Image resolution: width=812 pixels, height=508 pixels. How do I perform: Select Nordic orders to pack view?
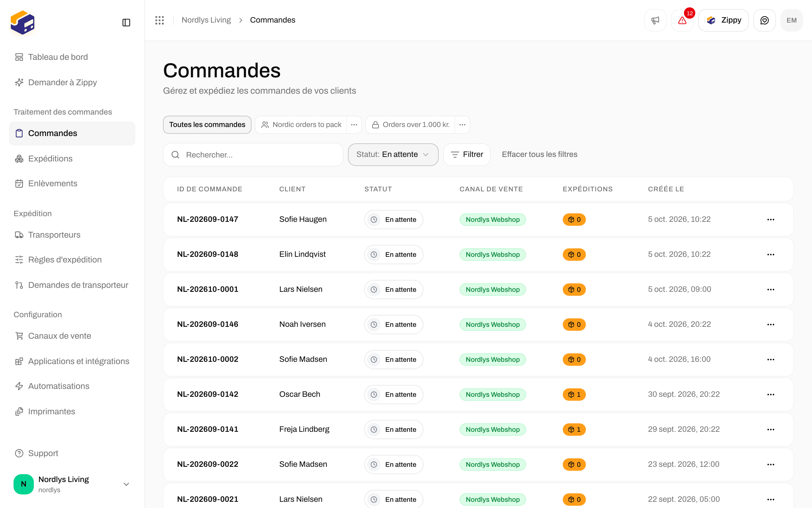pyautogui.click(x=301, y=125)
